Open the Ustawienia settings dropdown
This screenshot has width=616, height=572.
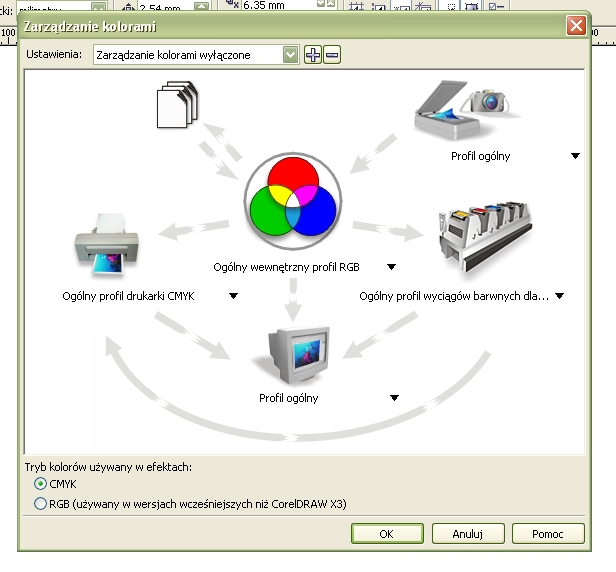290,55
